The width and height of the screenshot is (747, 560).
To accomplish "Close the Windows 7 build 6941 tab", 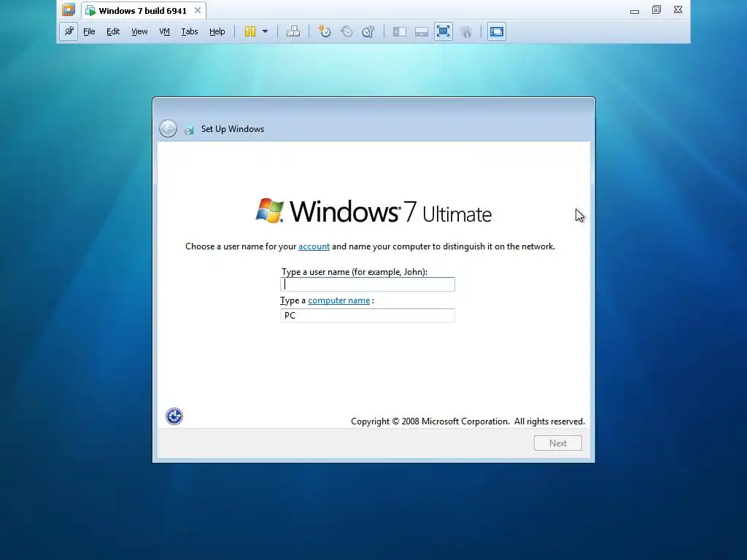I will coord(198,10).
